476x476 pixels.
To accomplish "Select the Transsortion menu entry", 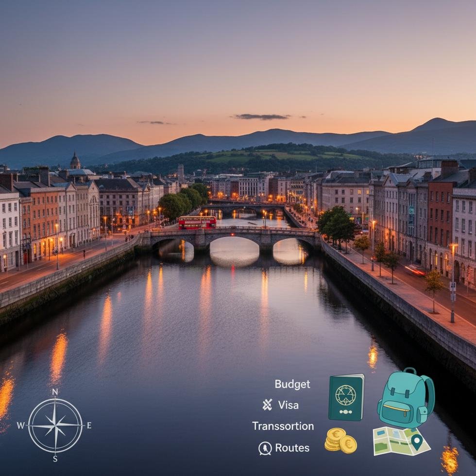I will pyautogui.click(x=282, y=426).
